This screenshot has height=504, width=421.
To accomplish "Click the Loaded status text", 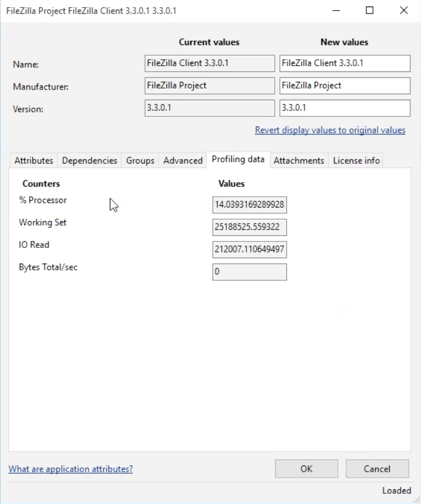I will [397, 490].
